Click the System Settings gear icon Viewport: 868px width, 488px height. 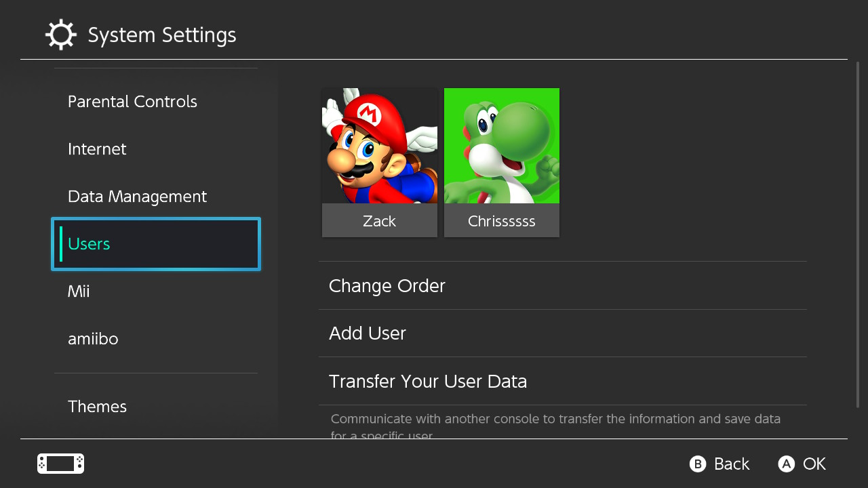[60, 35]
